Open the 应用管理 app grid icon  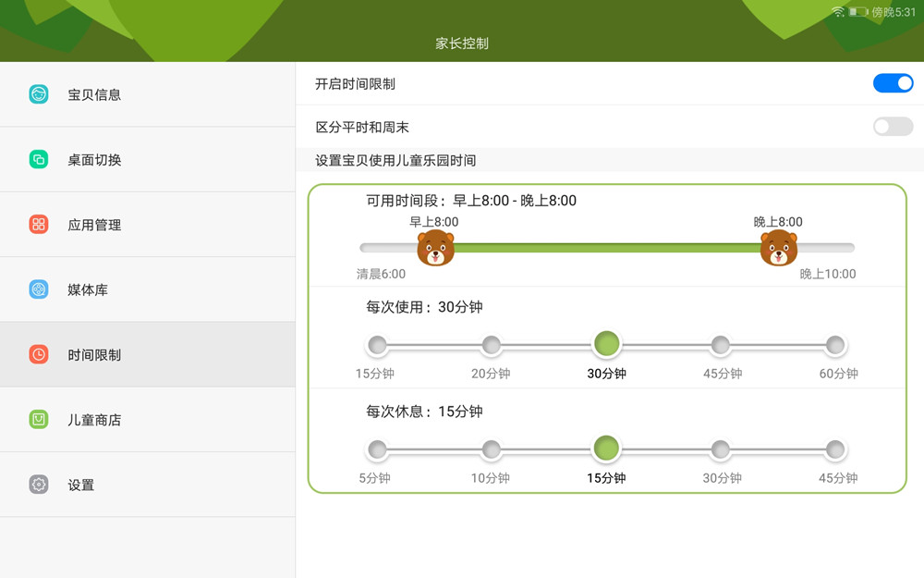point(39,225)
